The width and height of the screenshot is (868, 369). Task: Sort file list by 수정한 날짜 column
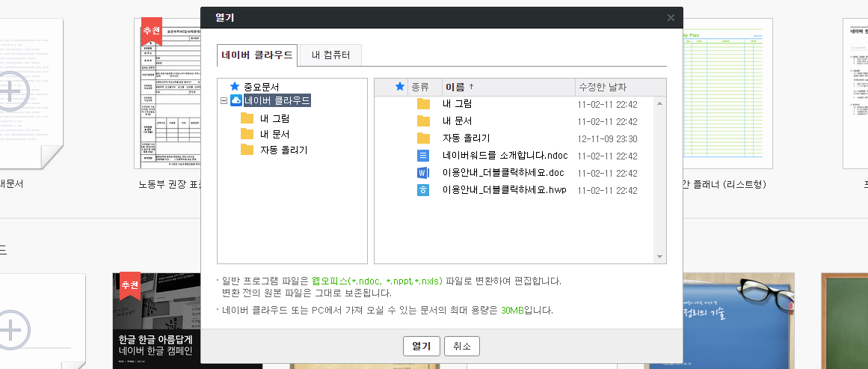(x=621, y=87)
